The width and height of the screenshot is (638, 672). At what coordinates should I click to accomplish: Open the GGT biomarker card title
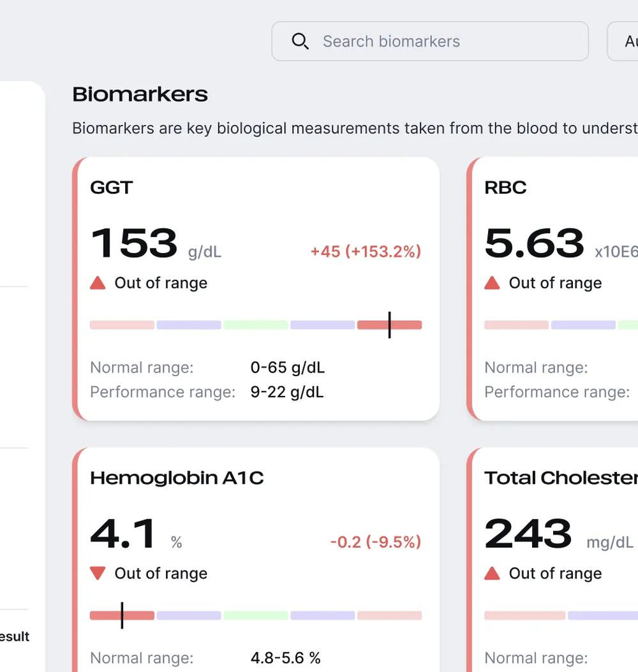(112, 187)
